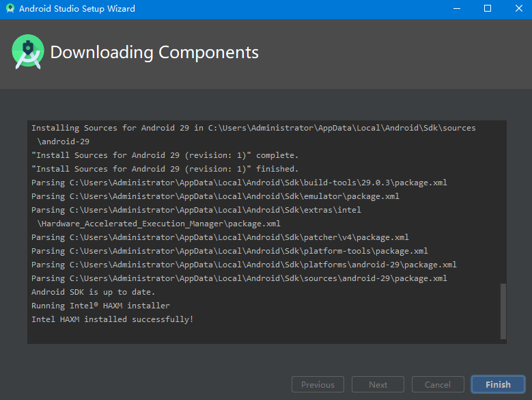Click the 'Install Sources for Android 29' finished line
This screenshot has height=400, width=532.
[165, 169]
